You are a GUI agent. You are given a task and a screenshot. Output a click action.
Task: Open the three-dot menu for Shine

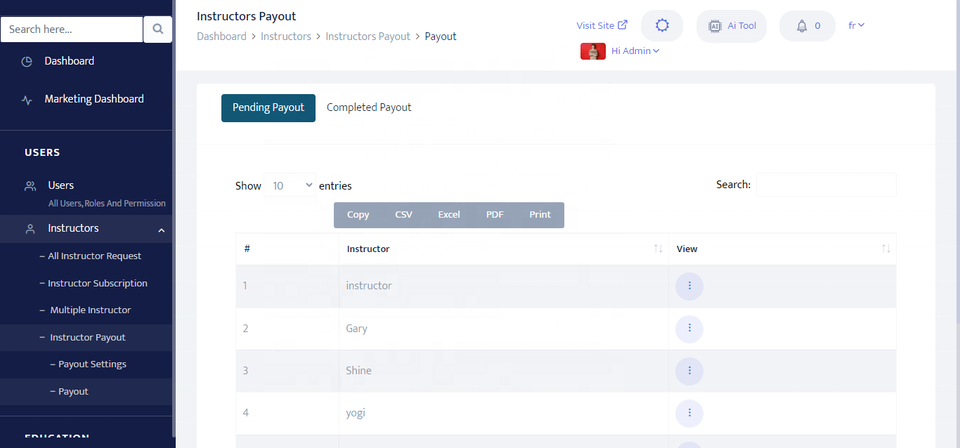coord(688,370)
